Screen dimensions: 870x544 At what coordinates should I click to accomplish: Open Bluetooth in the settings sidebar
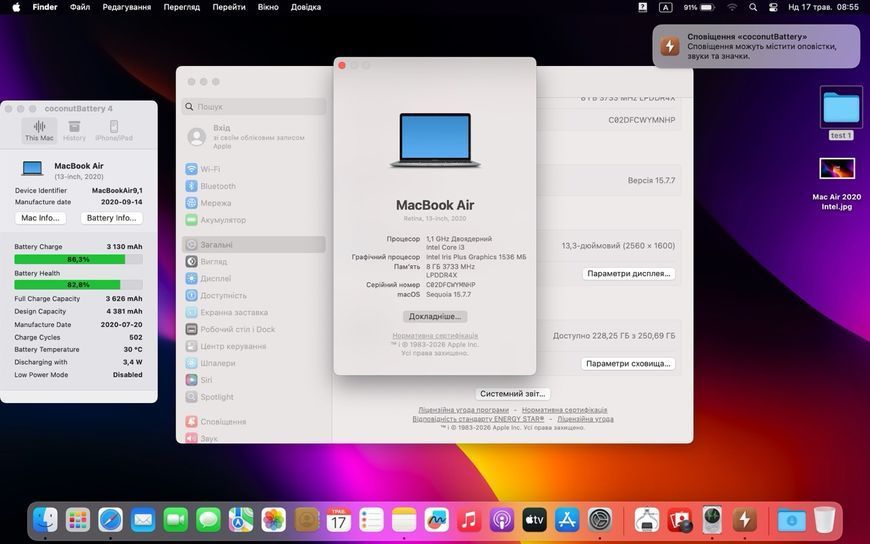point(254,186)
